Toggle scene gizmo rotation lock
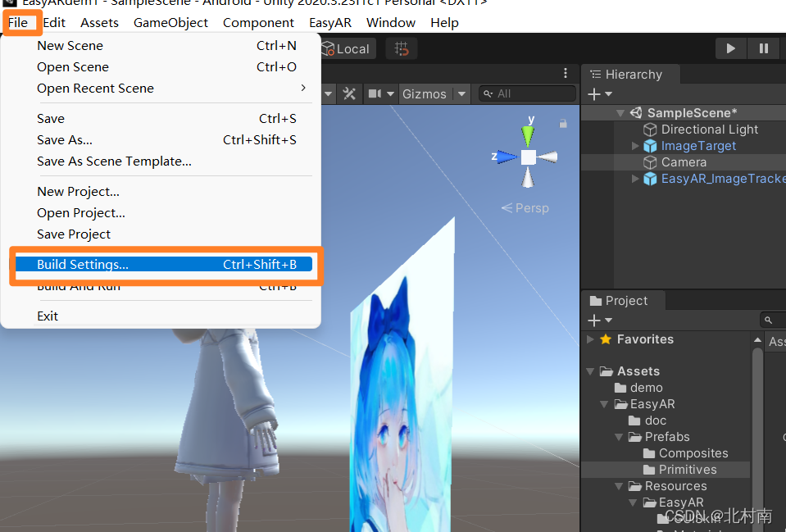The image size is (786, 532). pyautogui.click(x=563, y=123)
